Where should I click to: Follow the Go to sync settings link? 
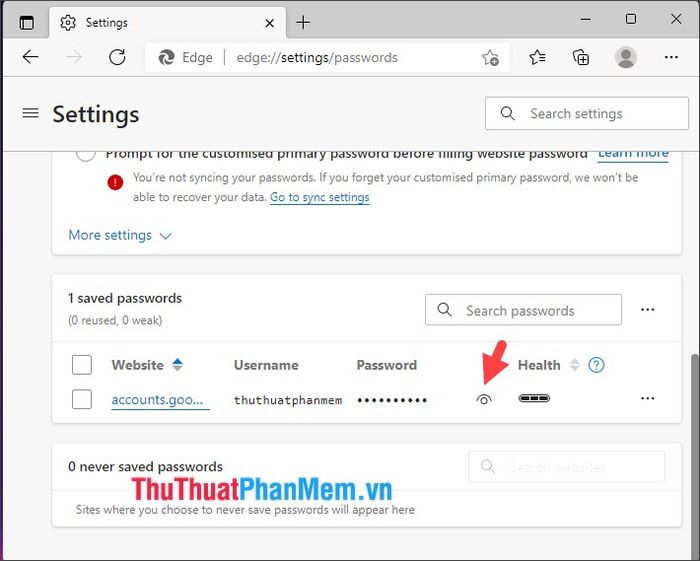(x=320, y=197)
